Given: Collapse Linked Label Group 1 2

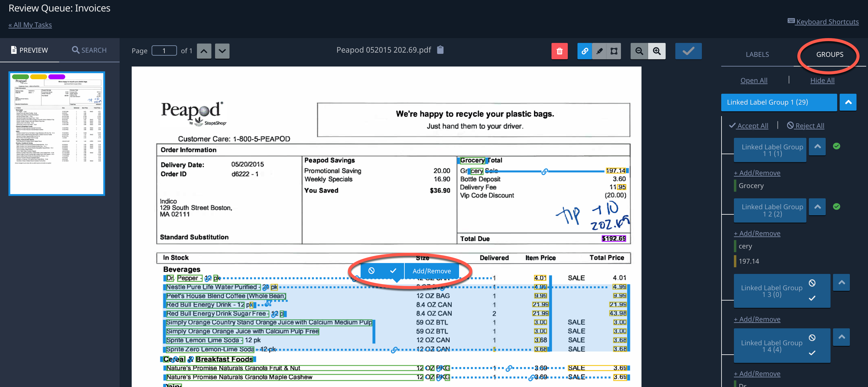Looking at the screenshot, I should pyautogui.click(x=817, y=207).
